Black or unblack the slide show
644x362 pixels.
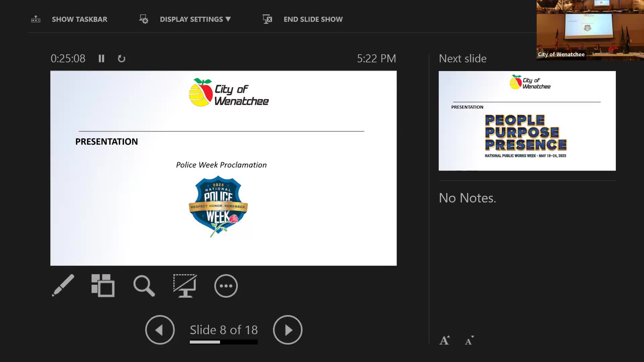(x=185, y=286)
